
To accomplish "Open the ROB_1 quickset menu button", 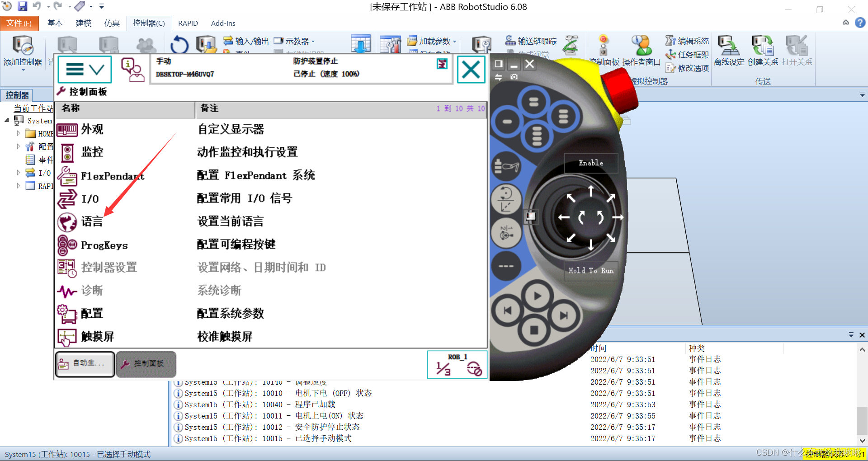I will (457, 365).
